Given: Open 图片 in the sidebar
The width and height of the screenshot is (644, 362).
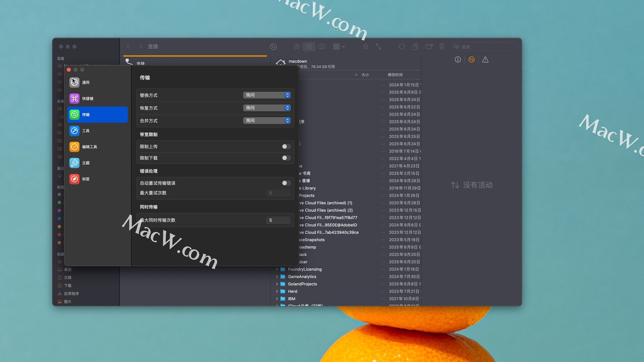Looking at the screenshot, I should coord(68,302).
